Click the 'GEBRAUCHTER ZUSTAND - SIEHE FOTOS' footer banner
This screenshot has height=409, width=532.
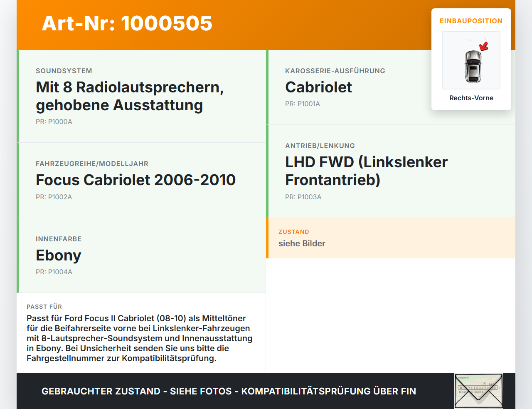229,391
